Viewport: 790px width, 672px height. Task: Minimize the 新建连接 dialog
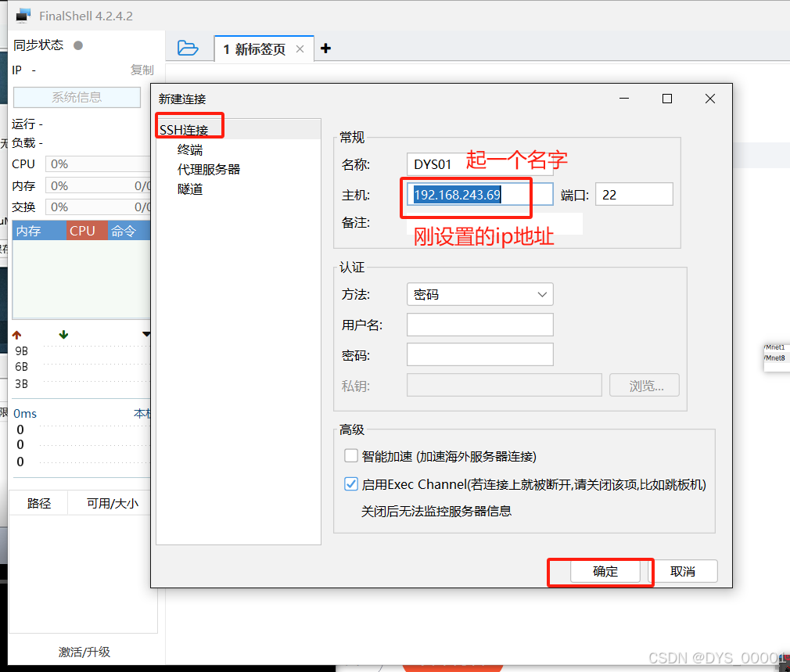tap(624, 99)
